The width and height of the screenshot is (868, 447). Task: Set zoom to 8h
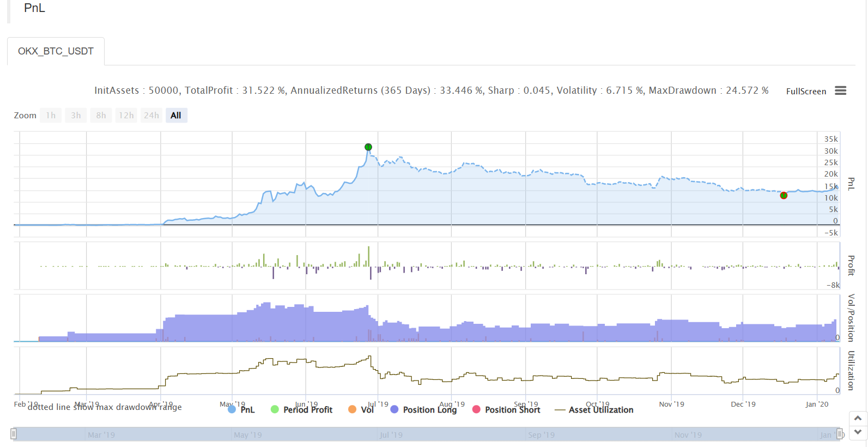101,115
